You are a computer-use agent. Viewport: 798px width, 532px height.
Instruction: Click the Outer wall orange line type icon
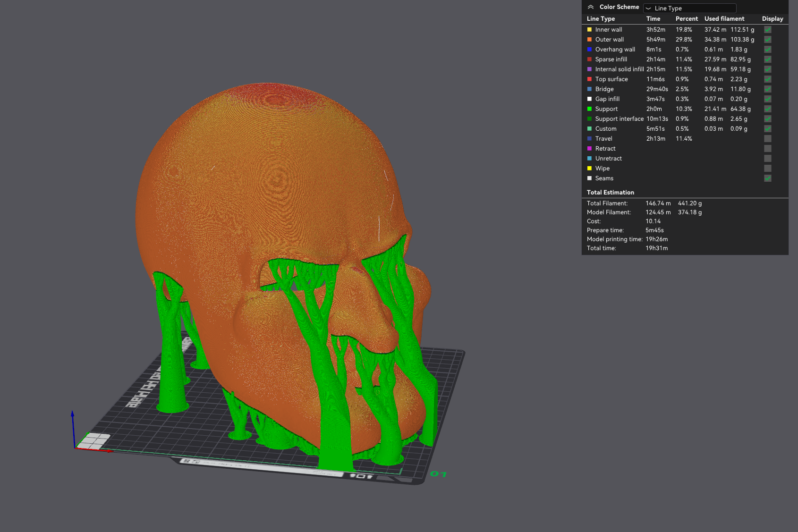click(589, 39)
